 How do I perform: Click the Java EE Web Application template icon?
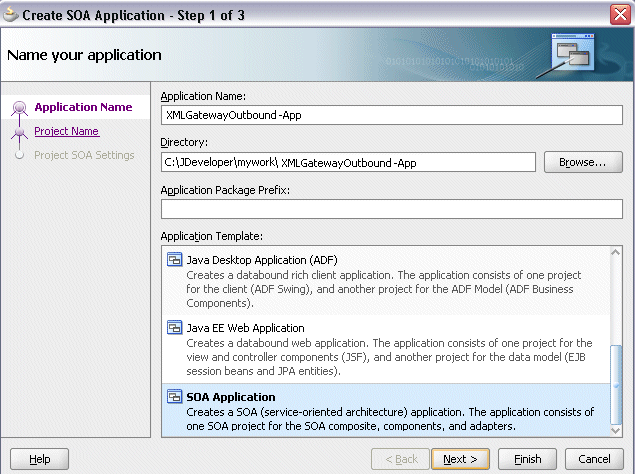click(x=175, y=327)
